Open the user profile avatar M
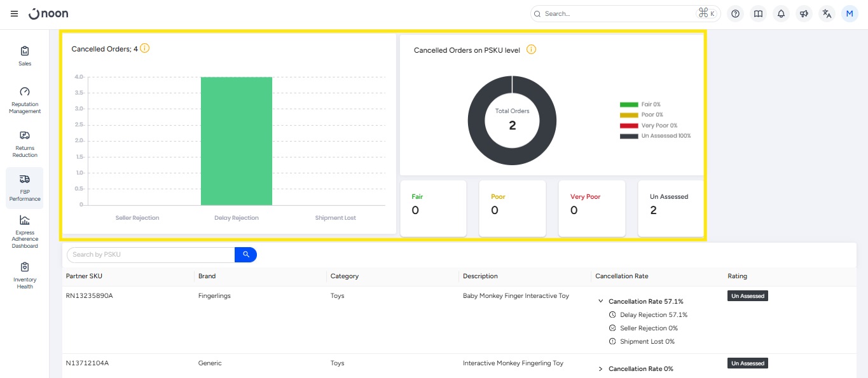 [x=850, y=14]
